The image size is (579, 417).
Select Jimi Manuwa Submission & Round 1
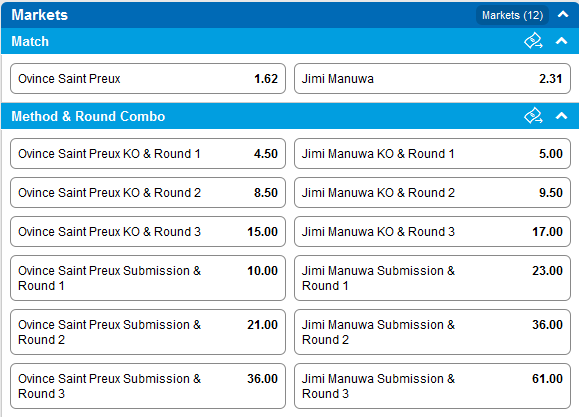tap(432, 278)
